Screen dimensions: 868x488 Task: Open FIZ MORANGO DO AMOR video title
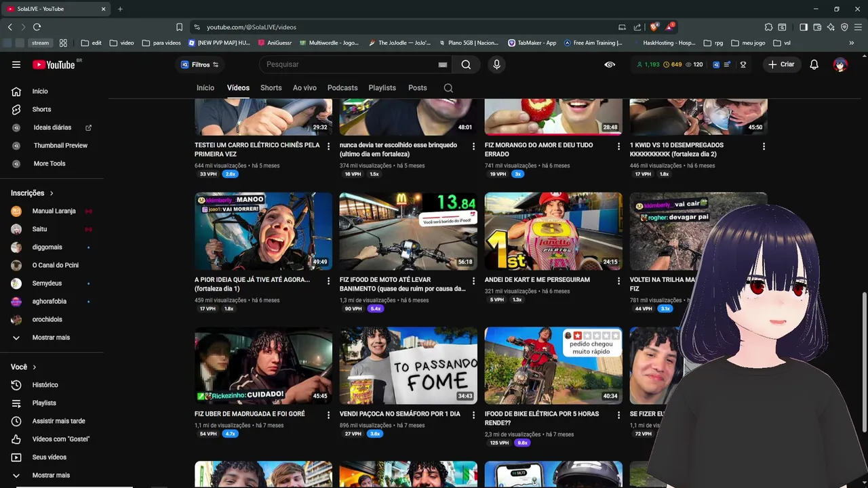coord(539,149)
